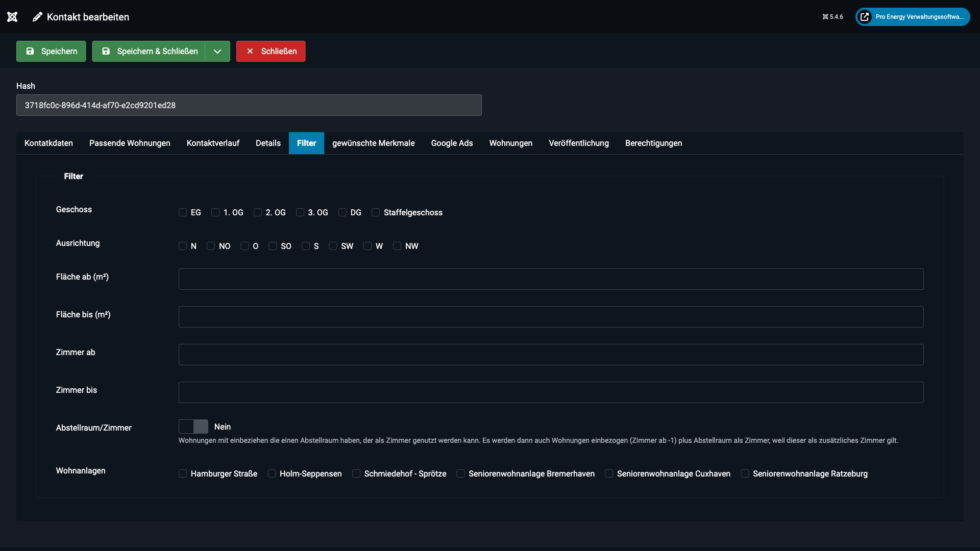Open the Berechtigungen tab

pos(653,143)
